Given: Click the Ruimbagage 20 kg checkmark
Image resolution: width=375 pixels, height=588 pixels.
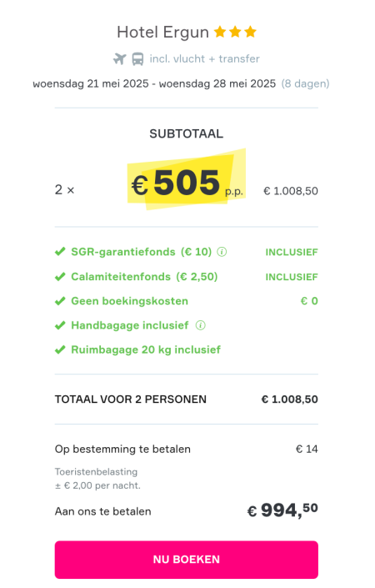Looking at the screenshot, I should [60, 349].
